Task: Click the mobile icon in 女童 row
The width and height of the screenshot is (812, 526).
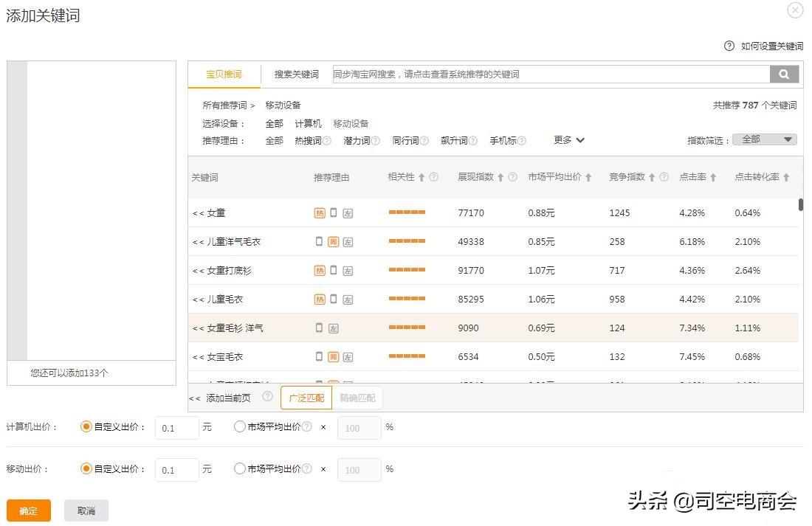Action: coord(334,212)
